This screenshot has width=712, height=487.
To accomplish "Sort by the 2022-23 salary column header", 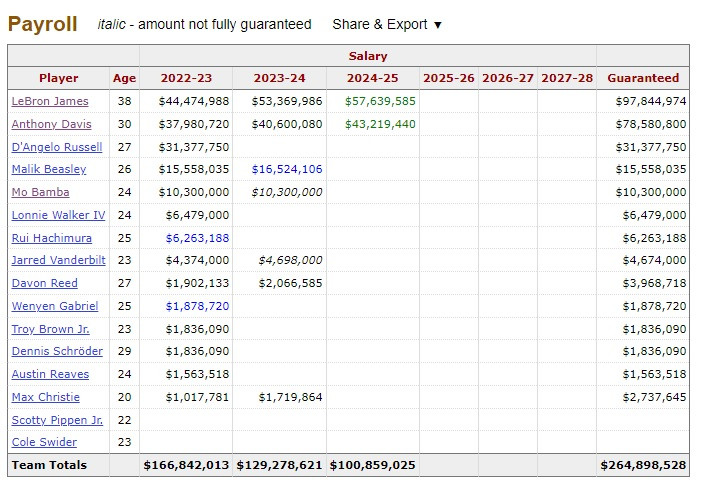I will tap(186, 78).
